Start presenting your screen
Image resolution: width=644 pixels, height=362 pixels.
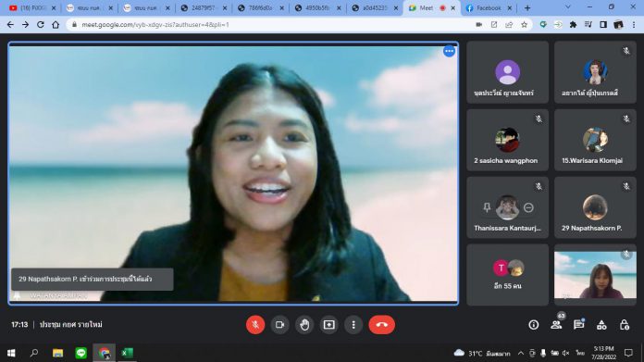tap(329, 325)
